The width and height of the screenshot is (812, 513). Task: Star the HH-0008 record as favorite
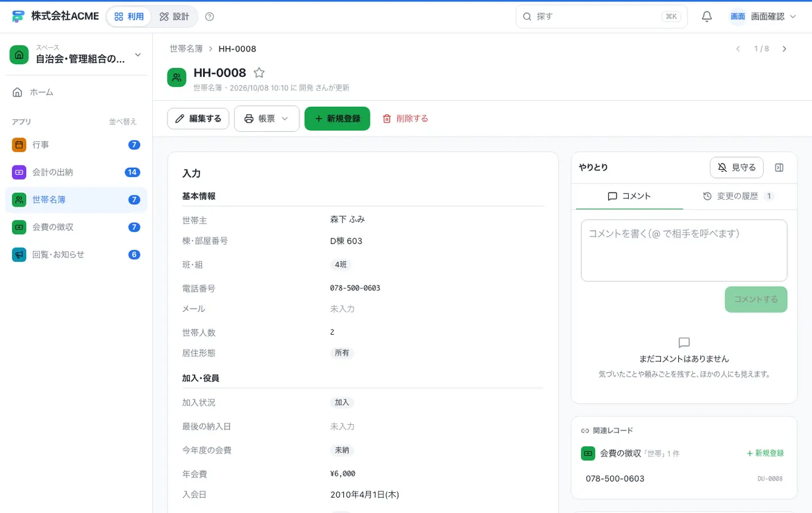[x=259, y=73]
